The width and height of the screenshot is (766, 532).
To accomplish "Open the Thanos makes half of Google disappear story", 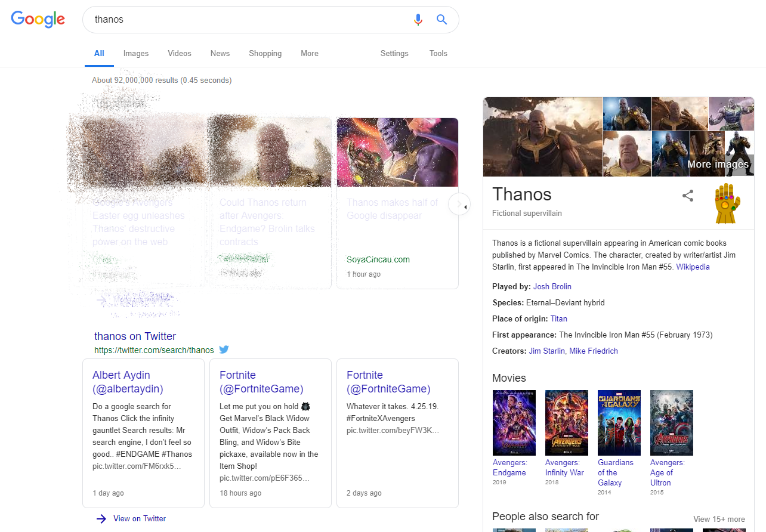I will coord(392,209).
